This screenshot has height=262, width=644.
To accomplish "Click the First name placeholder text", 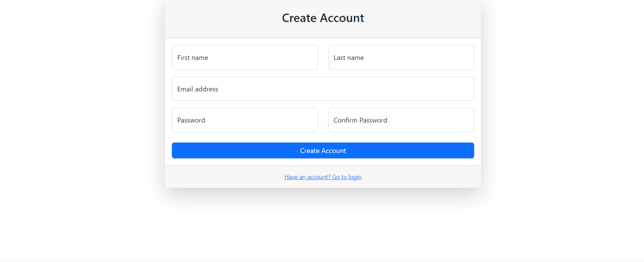I will coord(192,57).
